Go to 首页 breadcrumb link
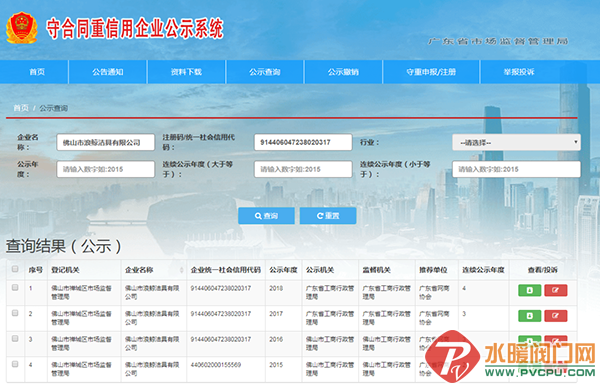 click(21, 108)
